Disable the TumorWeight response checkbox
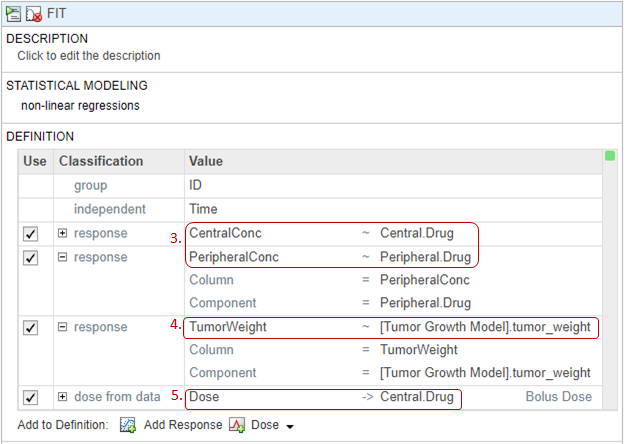626x444 pixels. tap(30, 328)
